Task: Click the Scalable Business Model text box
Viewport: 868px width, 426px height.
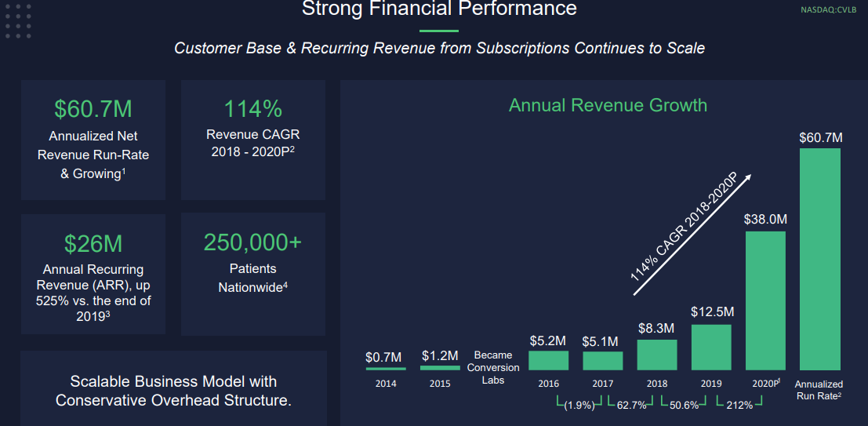Action: click(173, 391)
